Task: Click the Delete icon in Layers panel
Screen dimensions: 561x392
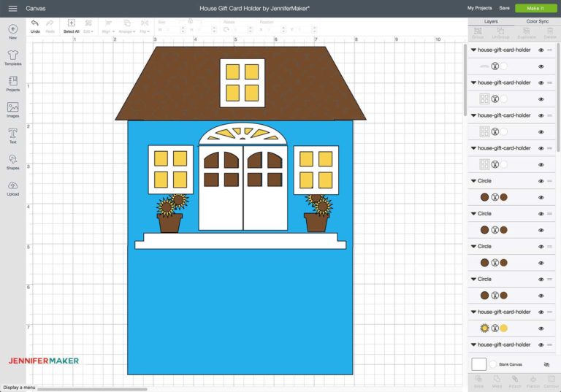Action: pyautogui.click(x=550, y=31)
